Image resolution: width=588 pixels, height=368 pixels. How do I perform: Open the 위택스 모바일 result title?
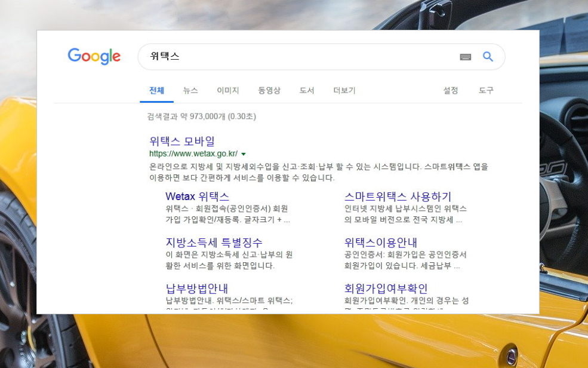tap(182, 141)
